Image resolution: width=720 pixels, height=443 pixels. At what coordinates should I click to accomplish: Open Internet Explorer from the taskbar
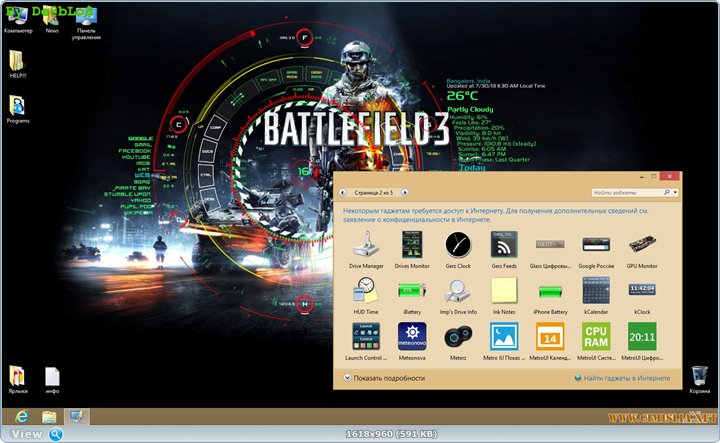pos(20,416)
